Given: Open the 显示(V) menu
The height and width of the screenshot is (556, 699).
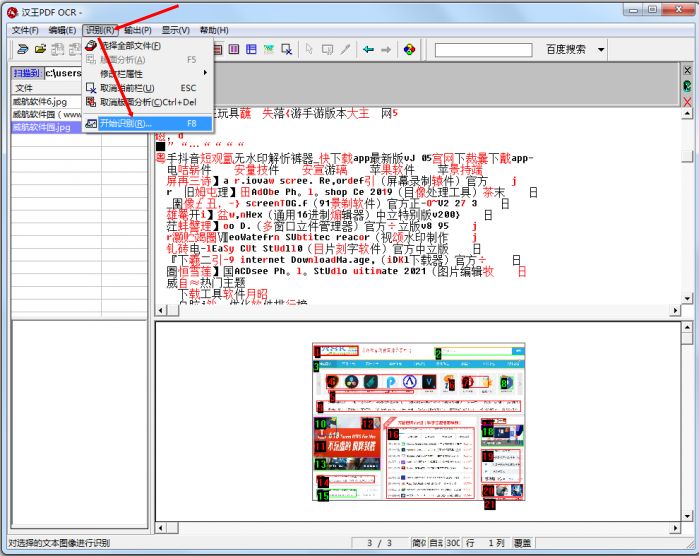Looking at the screenshot, I should pos(176,30).
